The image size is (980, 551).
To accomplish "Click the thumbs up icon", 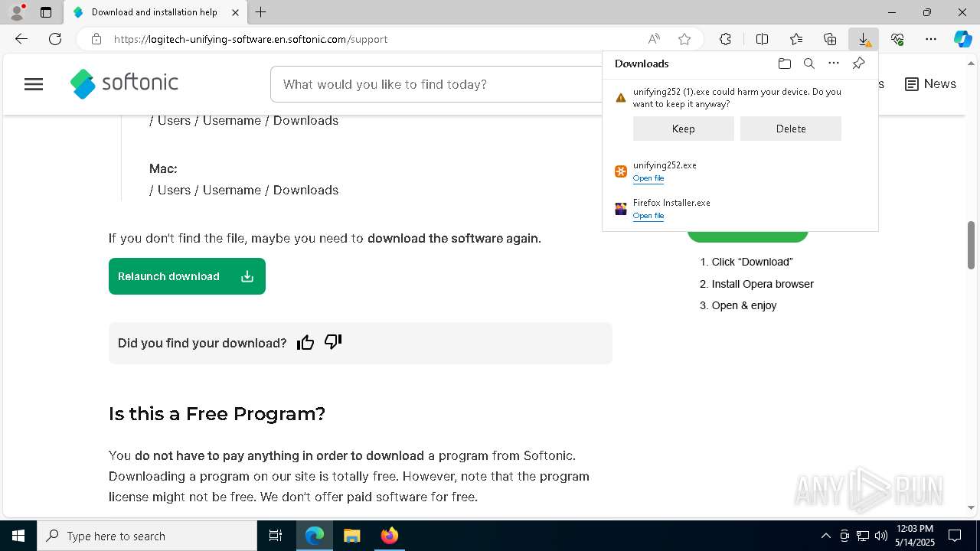I will [305, 343].
